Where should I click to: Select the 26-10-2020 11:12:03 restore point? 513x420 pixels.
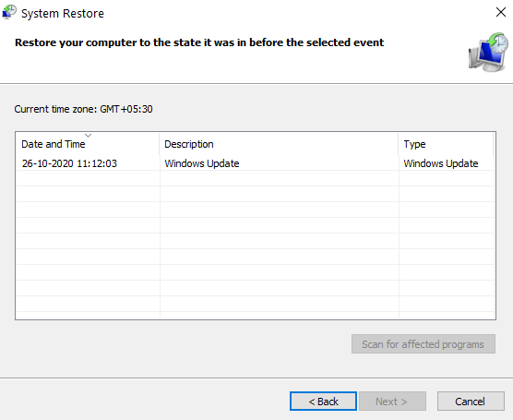coord(256,163)
